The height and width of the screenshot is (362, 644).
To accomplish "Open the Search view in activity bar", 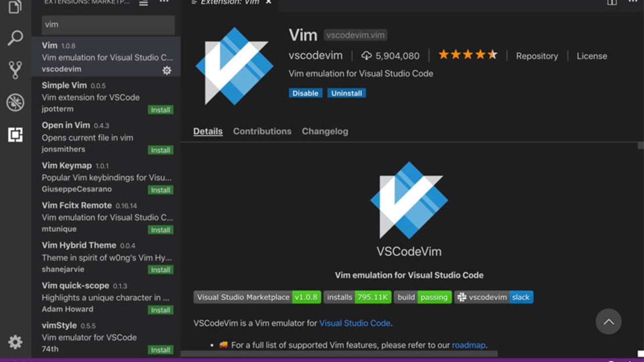I will click(15, 38).
